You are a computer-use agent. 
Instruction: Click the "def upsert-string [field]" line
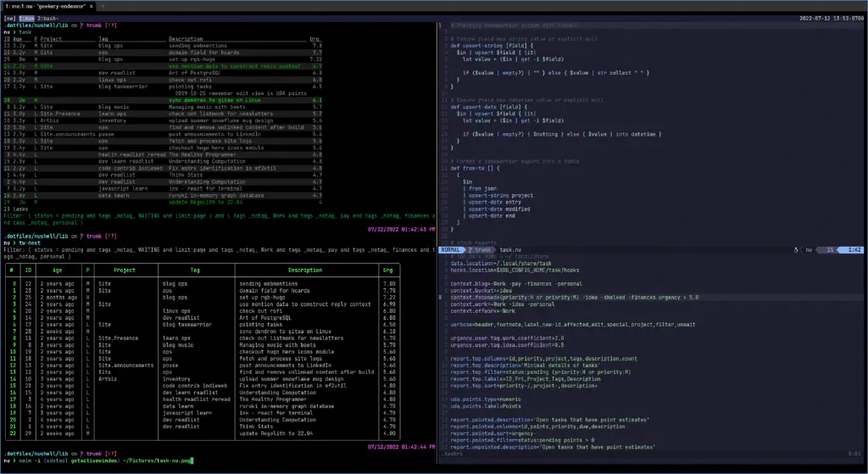[x=492, y=46]
